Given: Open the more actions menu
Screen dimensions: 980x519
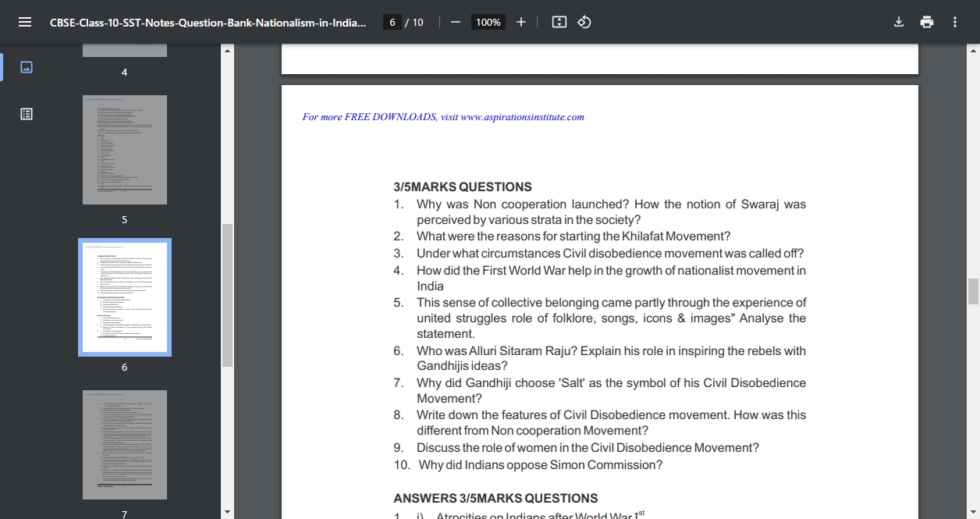Looking at the screenshot, I should 955,22.
